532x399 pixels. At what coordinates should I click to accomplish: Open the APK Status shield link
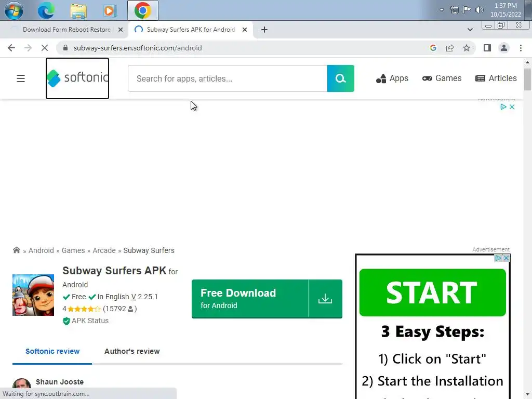tap(86, 321)
